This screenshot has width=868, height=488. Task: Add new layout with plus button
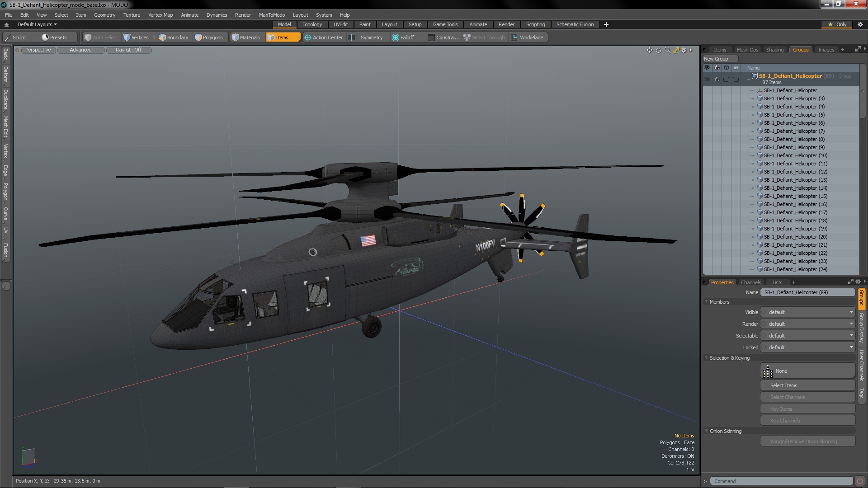(606, 24)
